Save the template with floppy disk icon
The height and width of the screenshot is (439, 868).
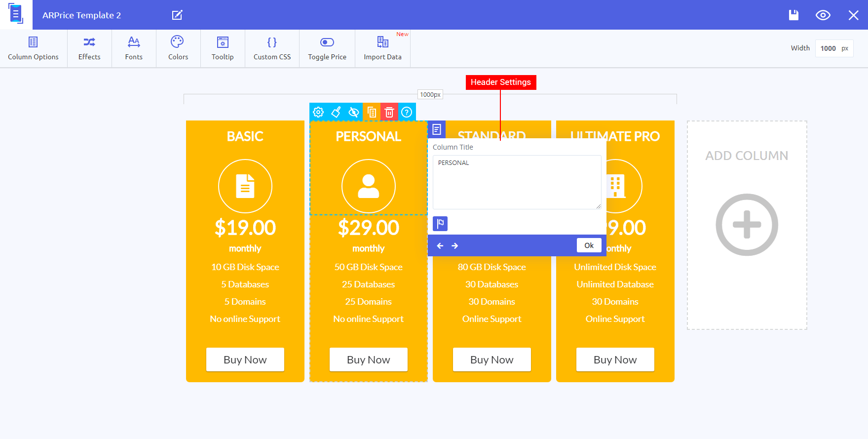tap(793, 15)
